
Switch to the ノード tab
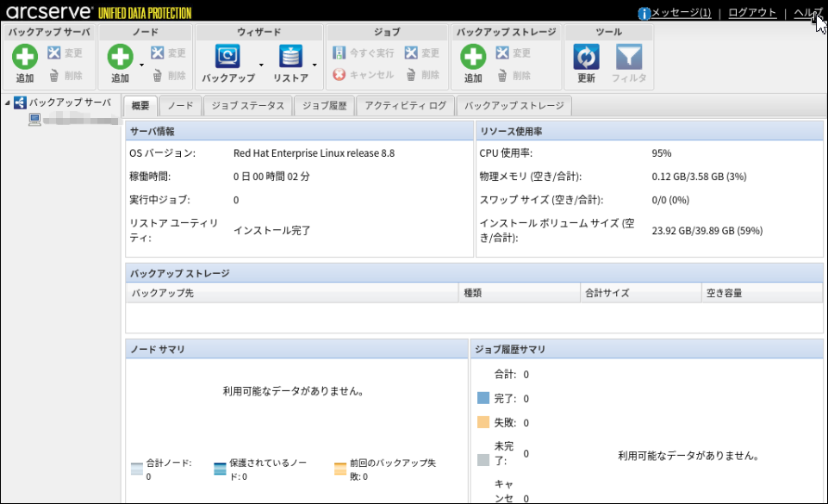180,106
